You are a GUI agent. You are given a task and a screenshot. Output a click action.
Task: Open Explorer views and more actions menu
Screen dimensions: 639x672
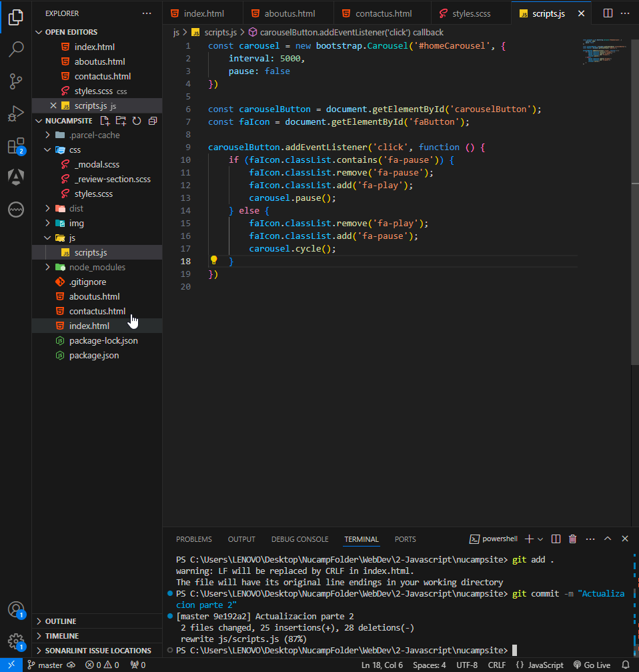[x=147, y=13]
